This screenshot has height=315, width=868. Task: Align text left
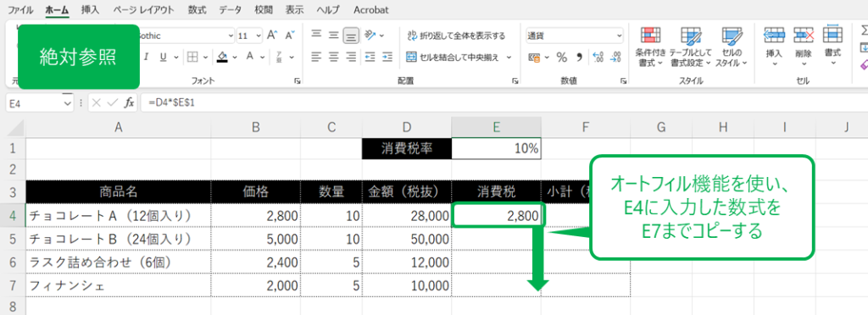[316, 57]
